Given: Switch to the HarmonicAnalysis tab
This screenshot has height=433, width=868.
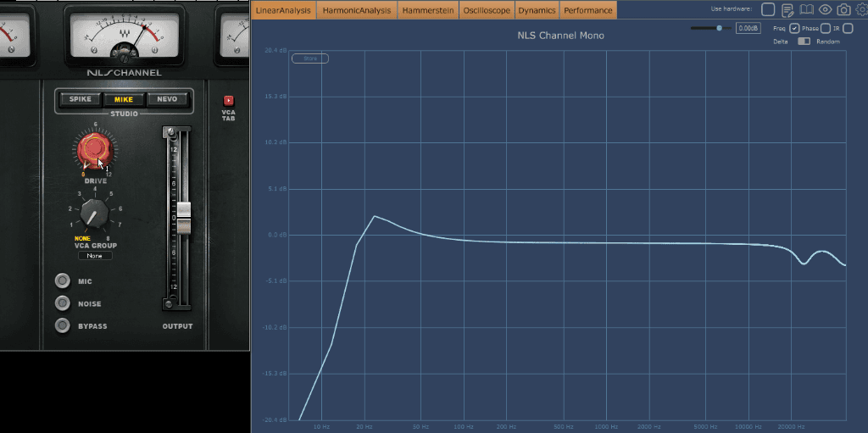Looking at the screenshot, I should coord(357,10).
